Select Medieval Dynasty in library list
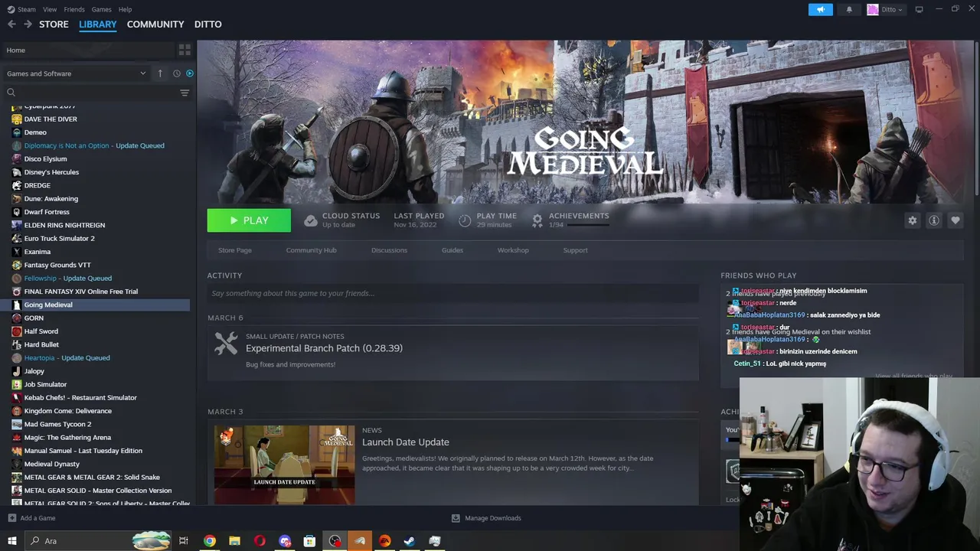This screenshot has width=980, height=551. 51,464
